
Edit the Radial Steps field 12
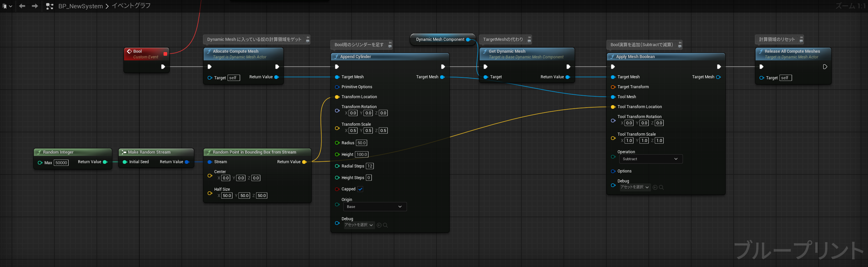(370, 166)
